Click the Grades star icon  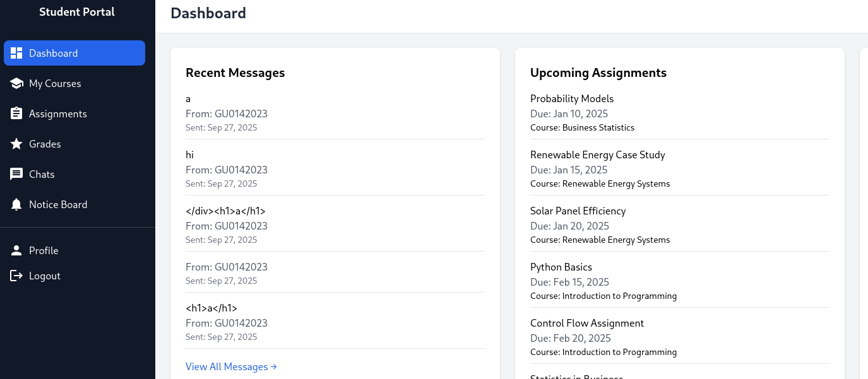16,144
